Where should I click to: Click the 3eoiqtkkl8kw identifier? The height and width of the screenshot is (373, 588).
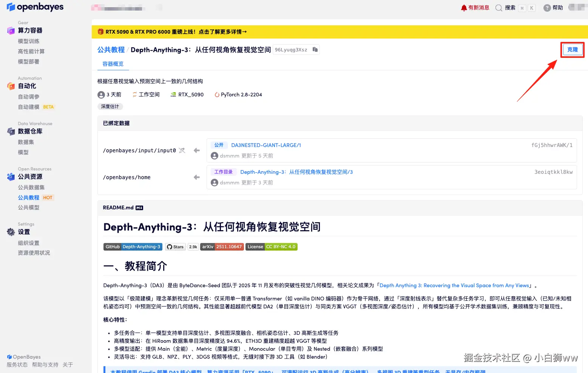[x=553, y=172]
